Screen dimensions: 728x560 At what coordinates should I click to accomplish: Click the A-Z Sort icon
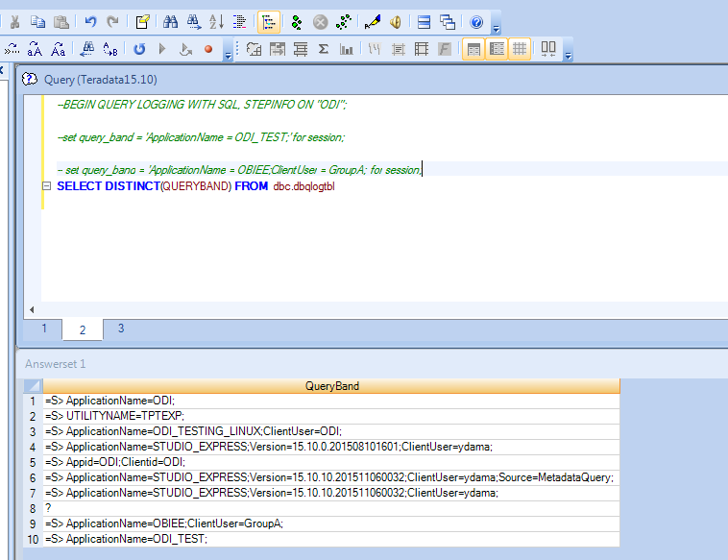(x=217, y=21)
